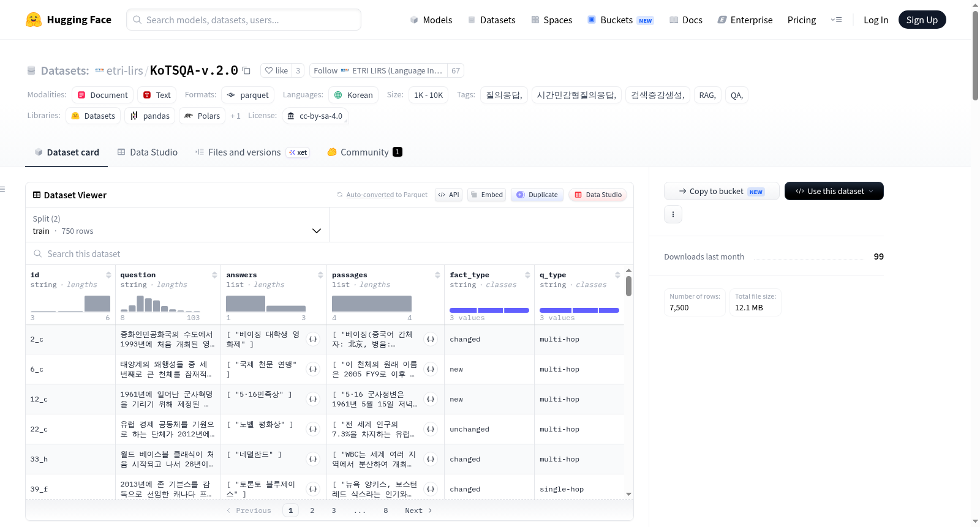The image size is (980, 527).
Task: Go to Spaces in top navigation
Action: 551,20
